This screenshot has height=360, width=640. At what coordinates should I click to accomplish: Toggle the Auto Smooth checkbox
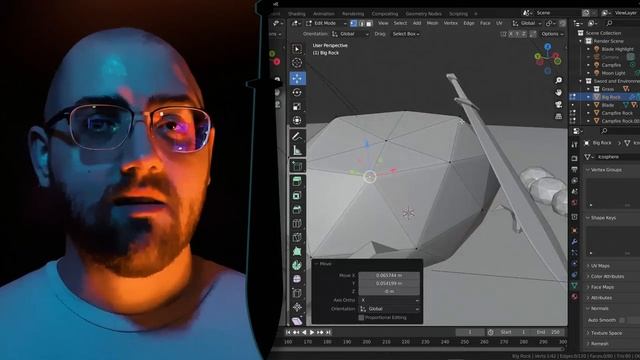[622, 320]
